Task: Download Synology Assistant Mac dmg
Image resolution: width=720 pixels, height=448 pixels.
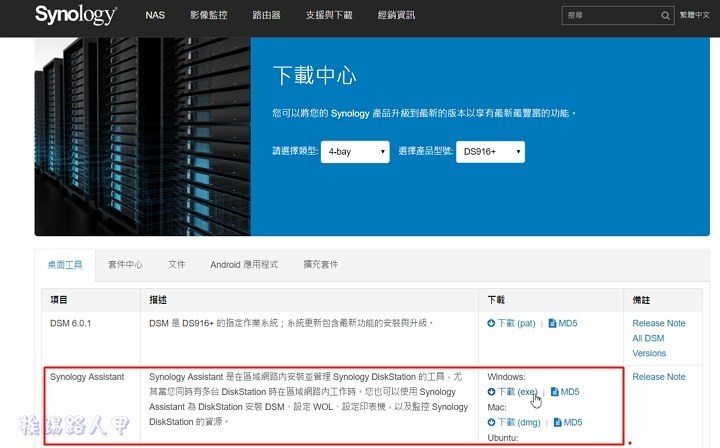Action: point(514,423)
